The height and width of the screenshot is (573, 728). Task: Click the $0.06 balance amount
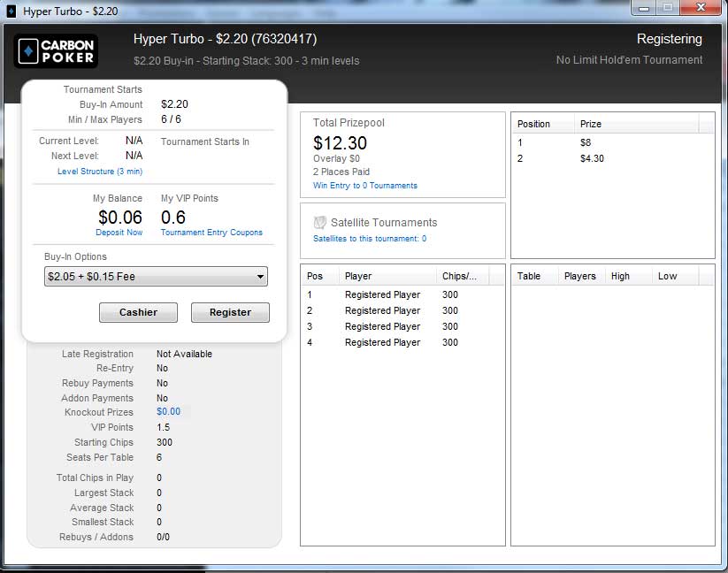pyautogui.click(x=120, y=218)
